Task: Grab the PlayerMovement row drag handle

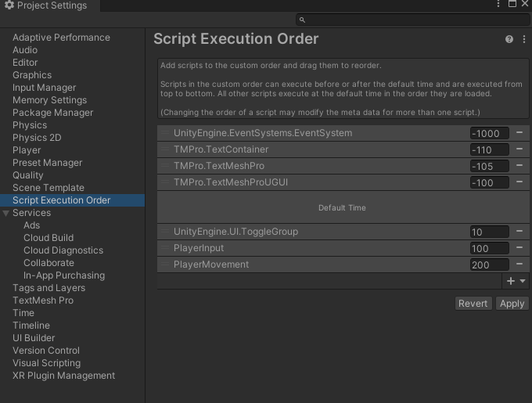Action: pos(165,264)
